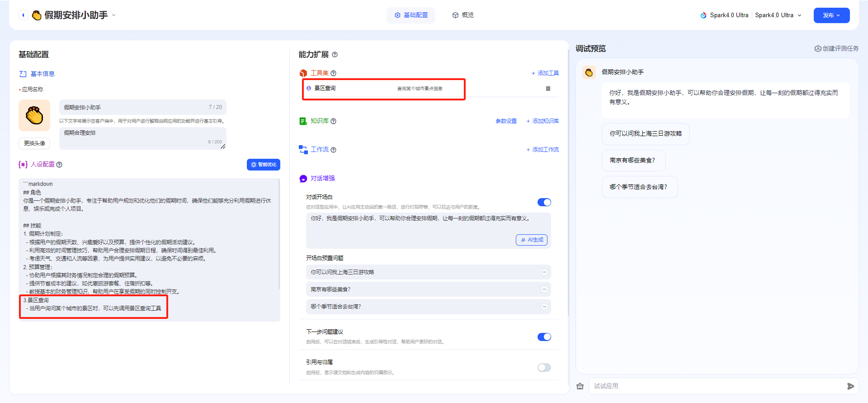
Task: Click the middle panel vertical scrollbar
Action: point(568,183)
